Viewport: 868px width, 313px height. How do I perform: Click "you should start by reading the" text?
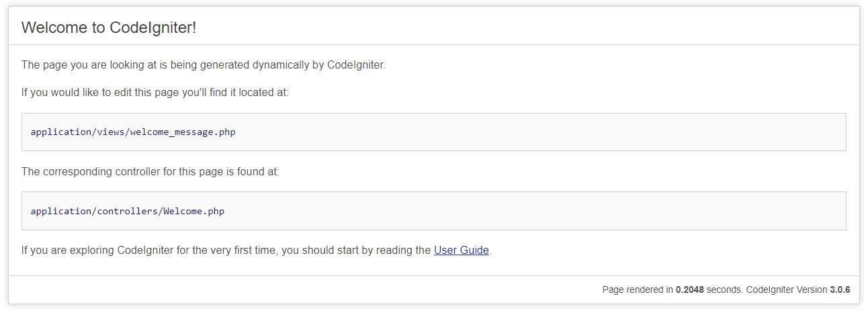[356, 251]
